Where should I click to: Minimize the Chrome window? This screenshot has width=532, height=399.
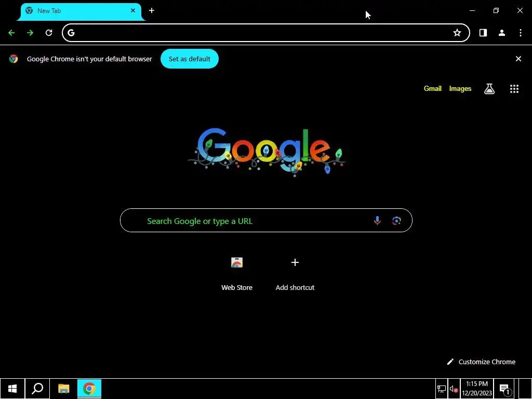[472, 10]
